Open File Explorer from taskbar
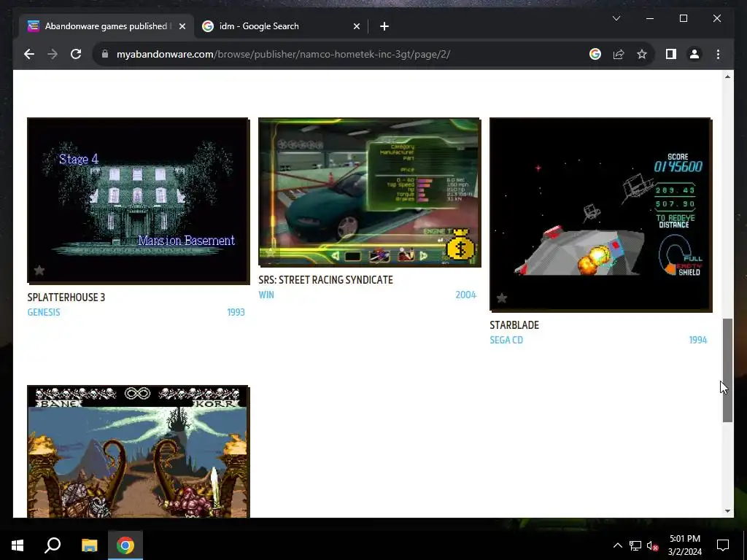Screen dimensions: 747x560 coord(89,545)
